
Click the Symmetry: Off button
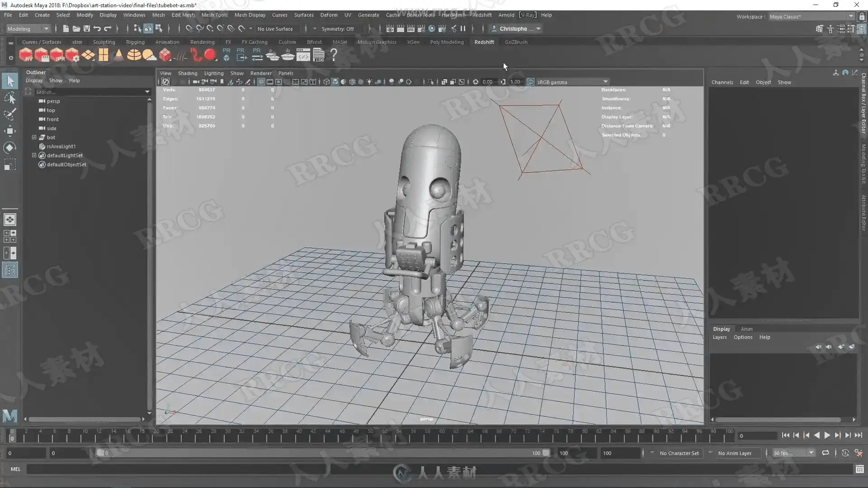pos(337,28)
